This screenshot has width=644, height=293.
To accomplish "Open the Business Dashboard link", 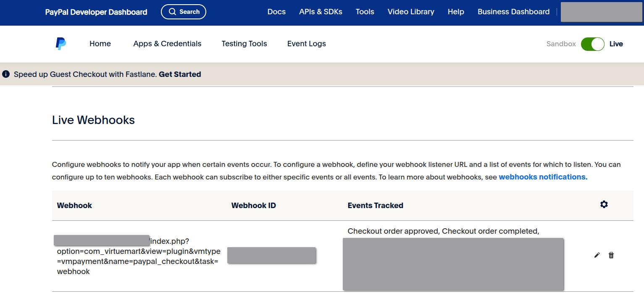I will (x=513, y=12).
